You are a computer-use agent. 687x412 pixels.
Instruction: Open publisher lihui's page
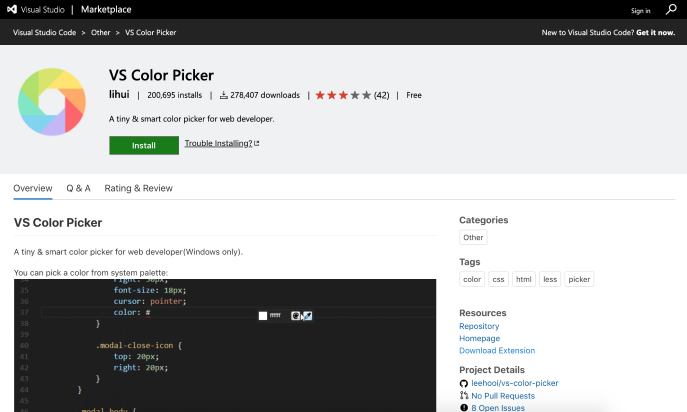[119, 95]
